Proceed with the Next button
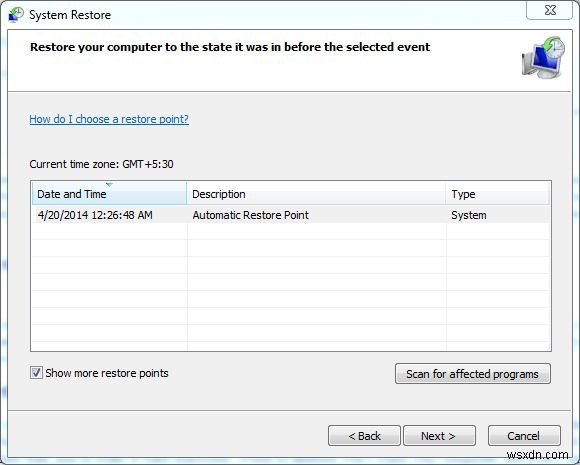The height and width of the screenshot is (465, 580). 439,436
